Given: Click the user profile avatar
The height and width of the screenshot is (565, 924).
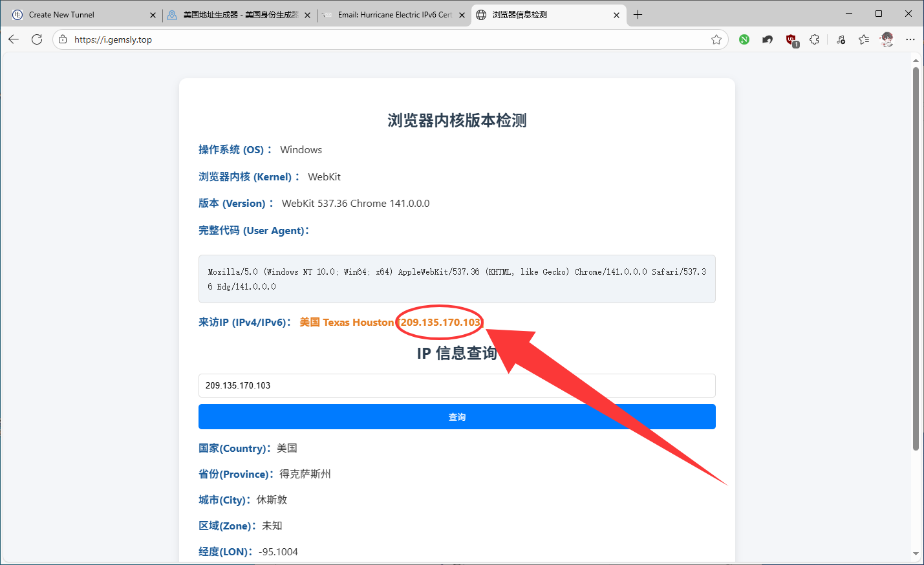Looking at the screenshot, I should click(887, 39).
